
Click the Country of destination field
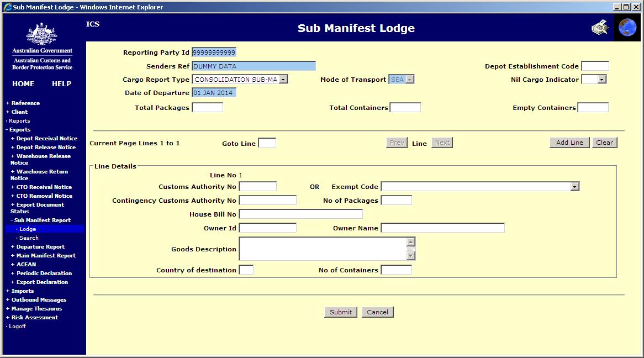tap(246, 270)
